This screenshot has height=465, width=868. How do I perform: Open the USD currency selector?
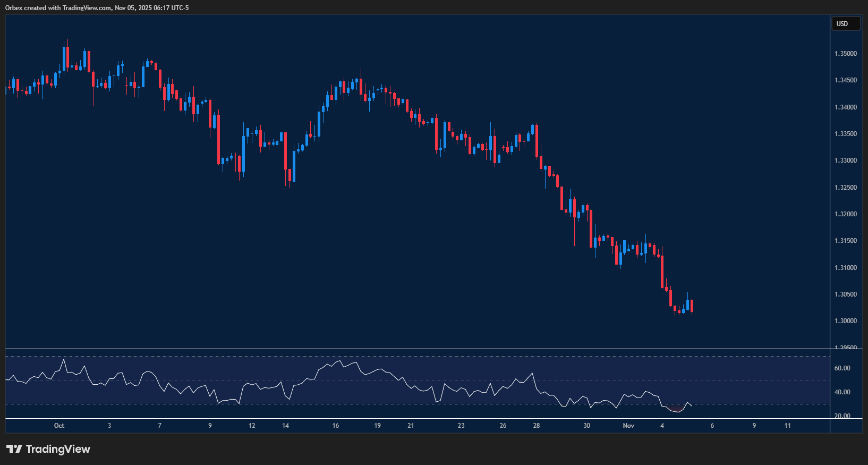845,24
